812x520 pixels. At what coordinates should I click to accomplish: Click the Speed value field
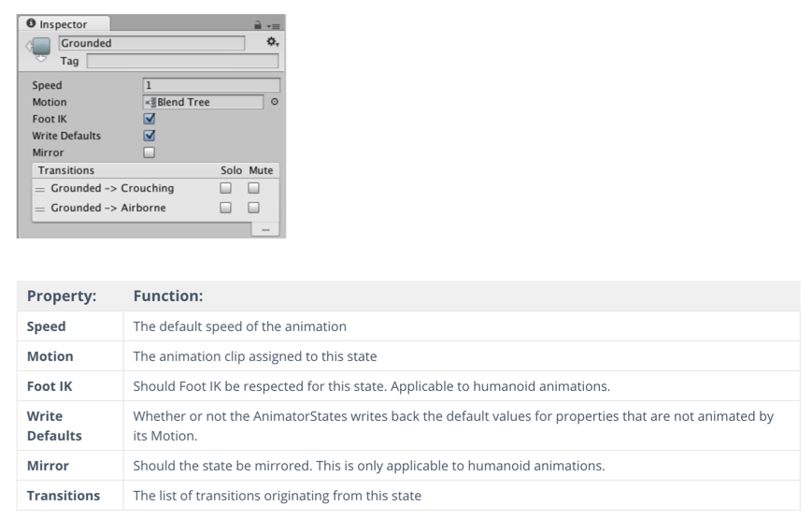(x=211, y=85)
